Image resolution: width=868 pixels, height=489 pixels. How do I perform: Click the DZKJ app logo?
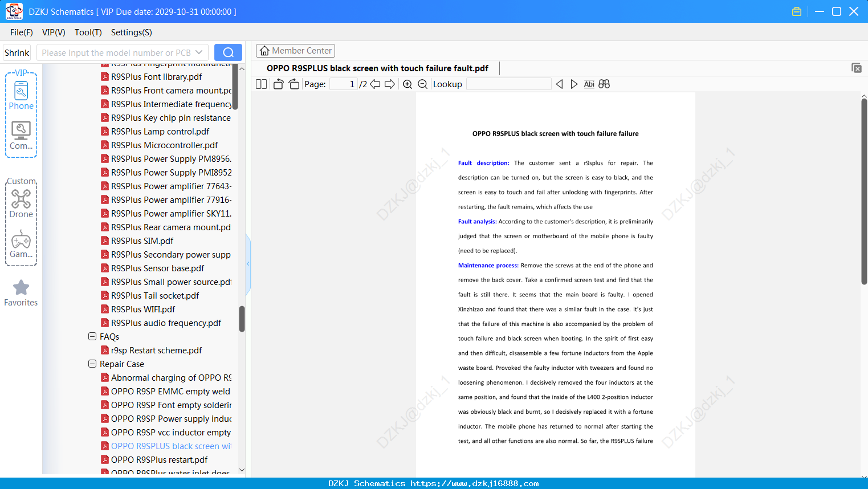tap(14, 11)
